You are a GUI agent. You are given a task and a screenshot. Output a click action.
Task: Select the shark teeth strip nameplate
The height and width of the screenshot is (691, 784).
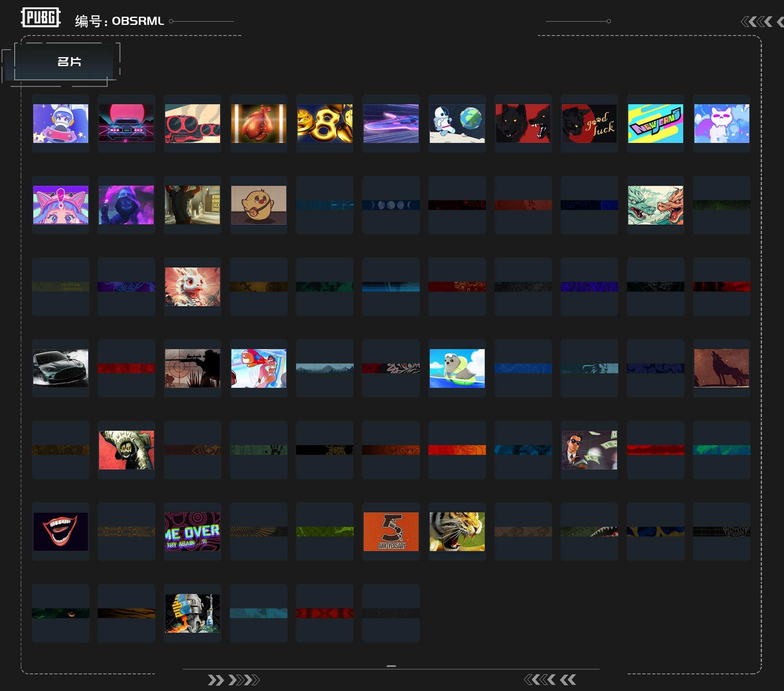point(589,531)
